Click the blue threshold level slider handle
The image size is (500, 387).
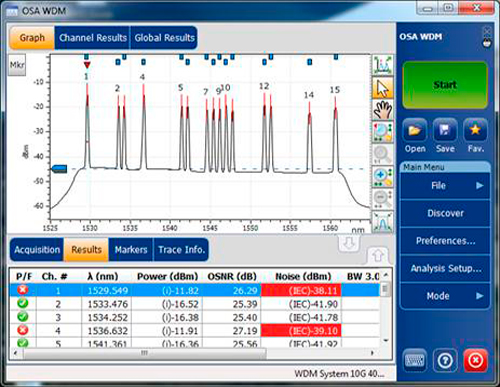pos(60,169)
